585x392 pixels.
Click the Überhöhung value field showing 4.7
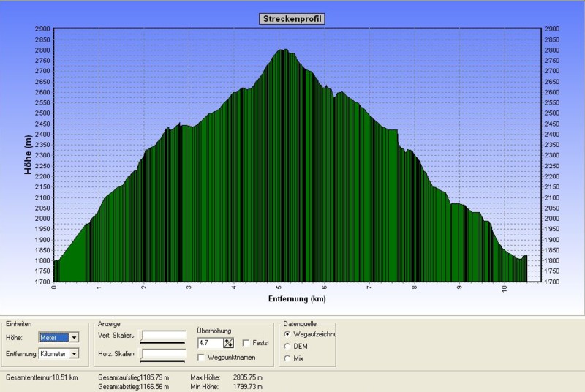[x=210, y=342]
